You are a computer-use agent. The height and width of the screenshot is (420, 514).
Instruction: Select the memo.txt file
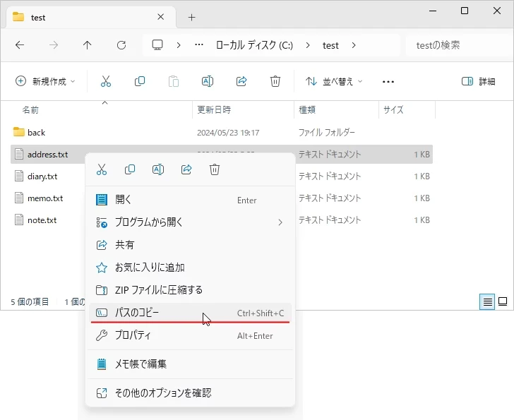tap(45, 198)
